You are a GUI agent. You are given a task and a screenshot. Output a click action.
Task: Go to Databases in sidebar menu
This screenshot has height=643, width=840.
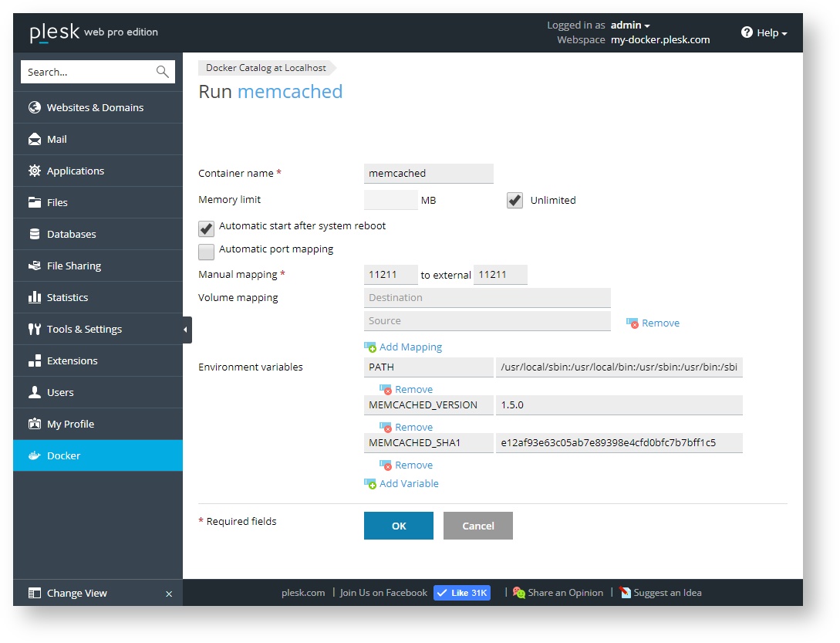point(71,234)
